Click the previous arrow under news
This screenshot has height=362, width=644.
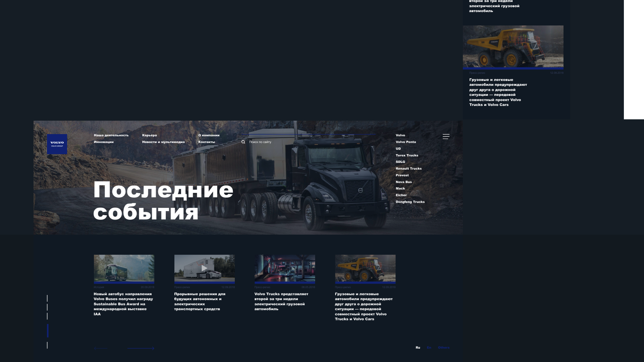click(100, 348)
